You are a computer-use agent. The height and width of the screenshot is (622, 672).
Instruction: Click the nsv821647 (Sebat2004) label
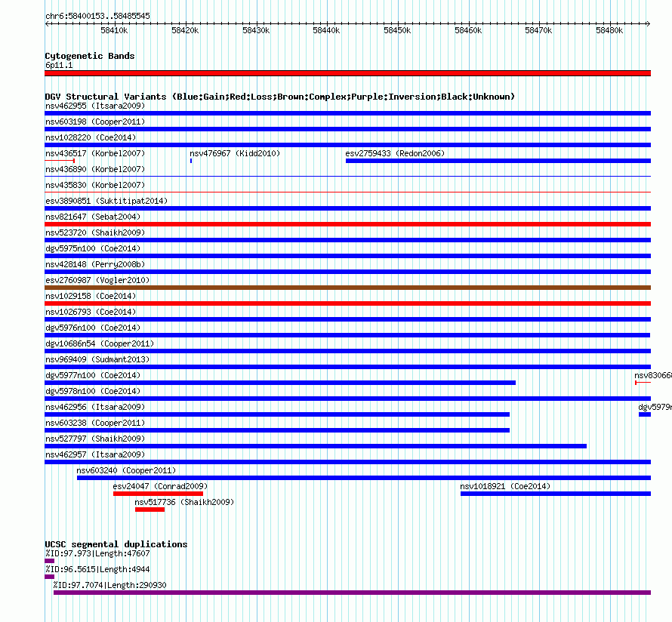[93, 217]
